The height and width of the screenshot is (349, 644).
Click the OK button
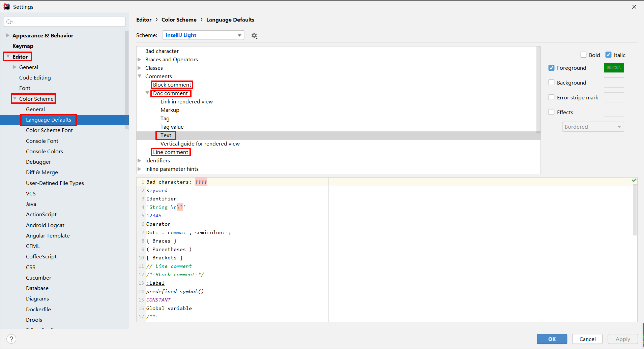pos(552,339)
